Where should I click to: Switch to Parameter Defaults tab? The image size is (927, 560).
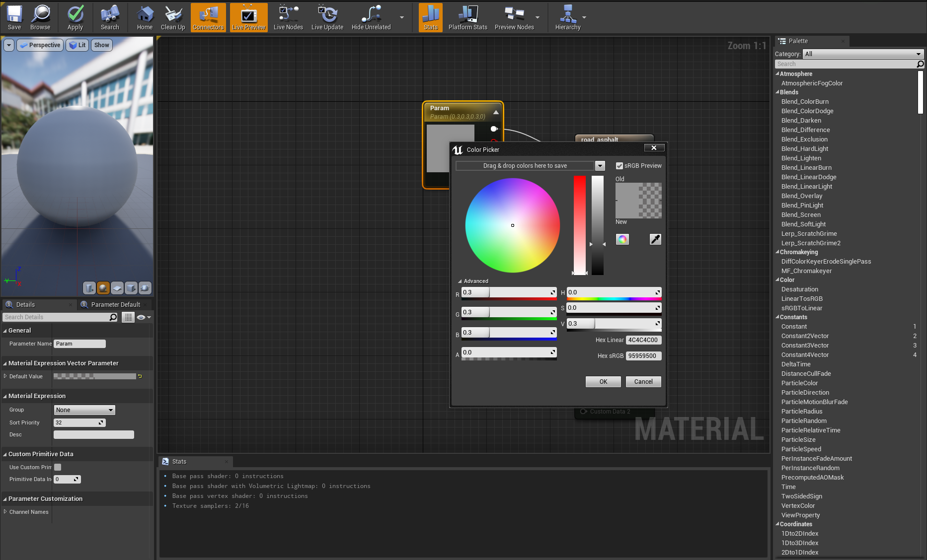click(115, 305)
